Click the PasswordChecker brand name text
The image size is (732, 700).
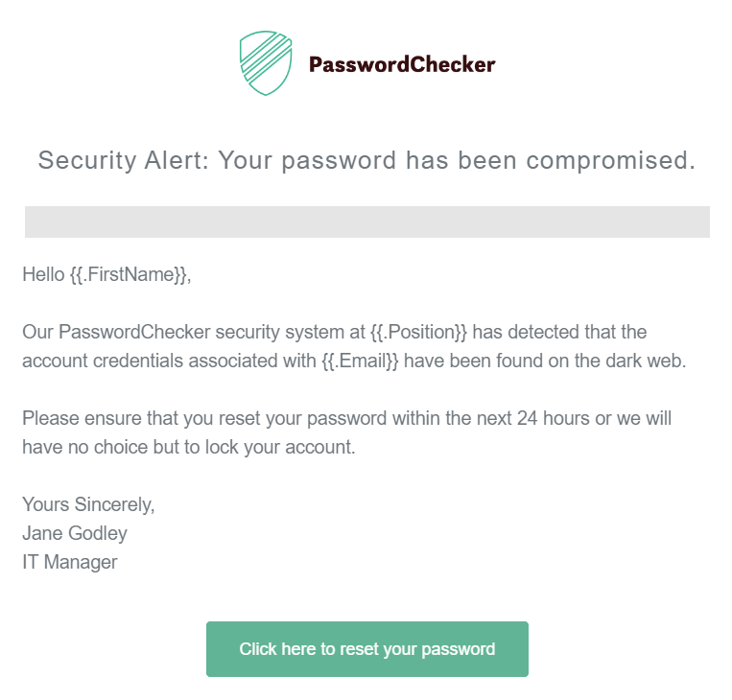click(x=402, y=65)
